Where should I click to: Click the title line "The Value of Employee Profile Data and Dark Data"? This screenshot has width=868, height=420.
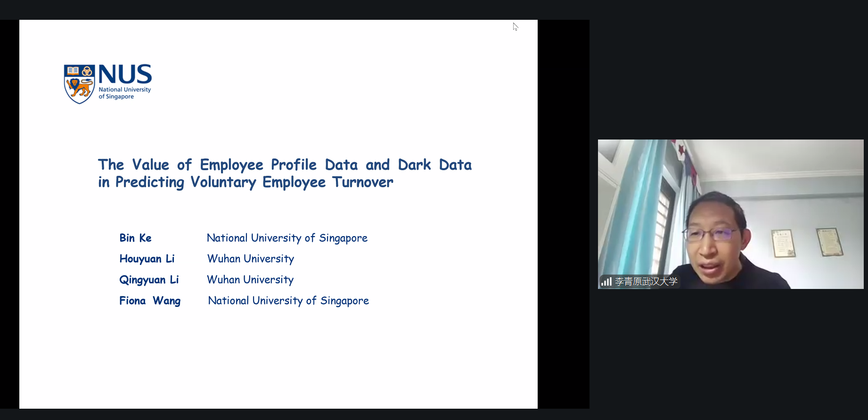285,165
